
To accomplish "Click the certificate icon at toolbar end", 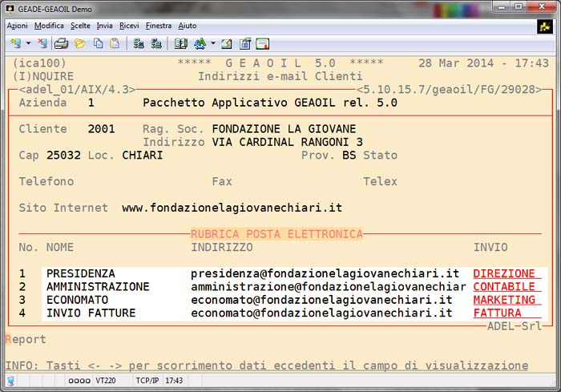I will (262, 43).
